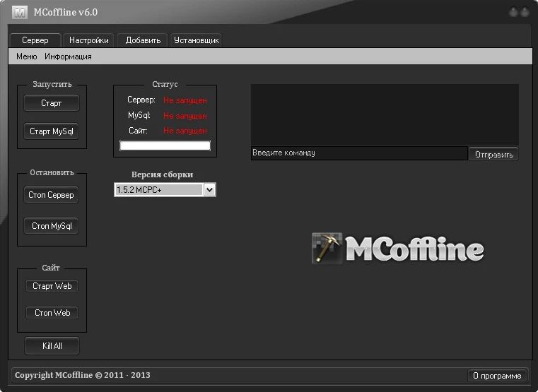The width and height of the screenshot is (538, 392).
Task: Expand the Версия сборки dropdown arrow
Action: 210,190
